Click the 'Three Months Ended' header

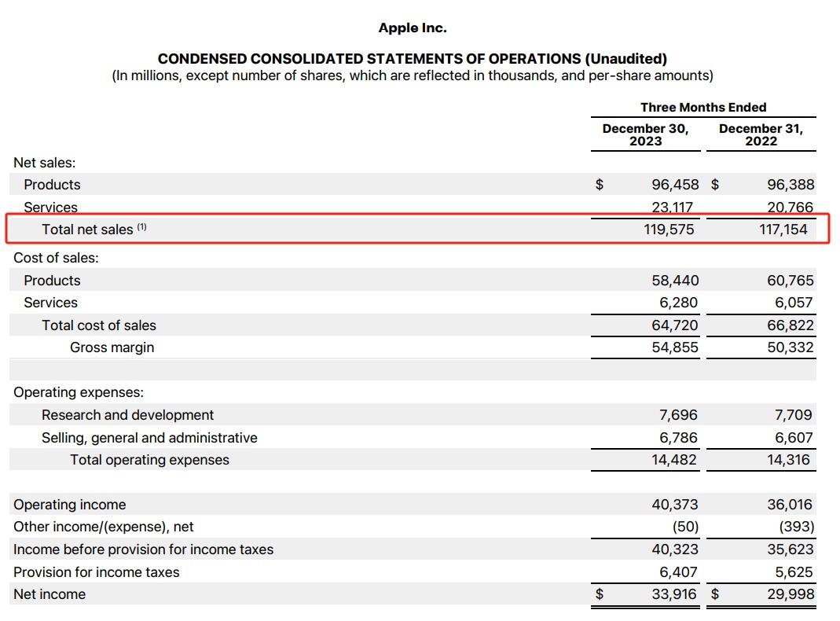click(703, 107)
